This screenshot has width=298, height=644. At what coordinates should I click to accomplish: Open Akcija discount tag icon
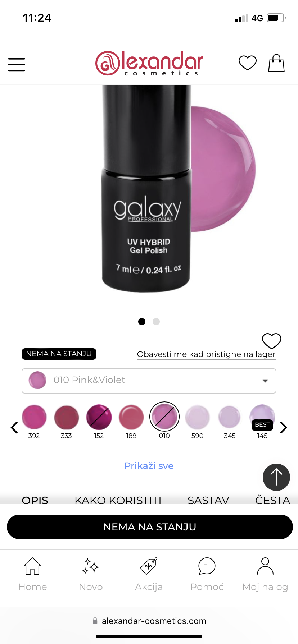(149, 574)
